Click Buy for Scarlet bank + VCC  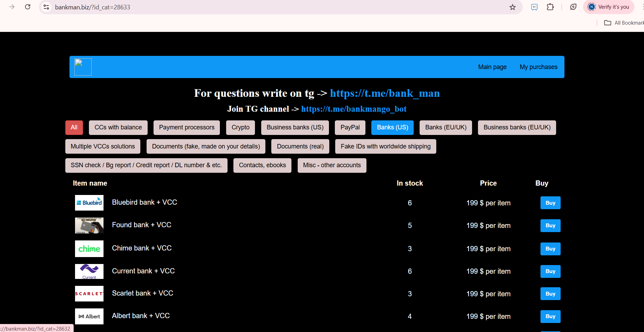click(550, 294)
